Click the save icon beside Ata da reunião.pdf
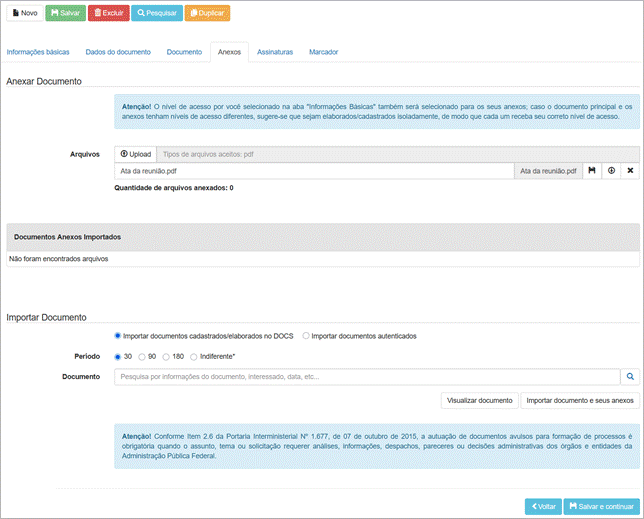 point(592,171)
